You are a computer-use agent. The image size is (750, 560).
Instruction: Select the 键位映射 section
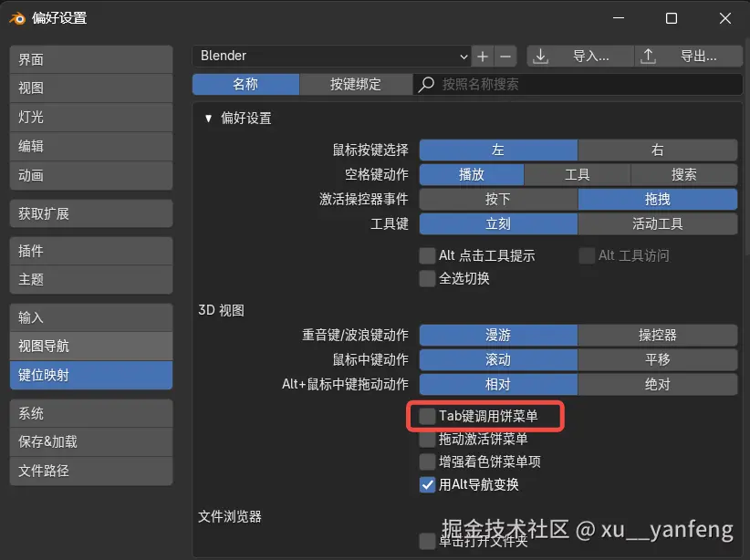[91, 376]
